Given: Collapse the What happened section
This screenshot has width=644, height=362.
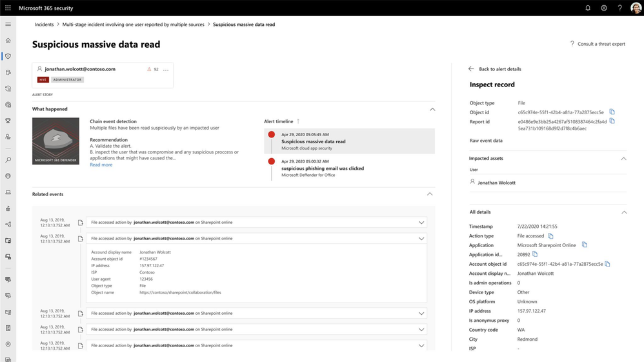Looking at the screenshot, I should click(x=432, y=109).
